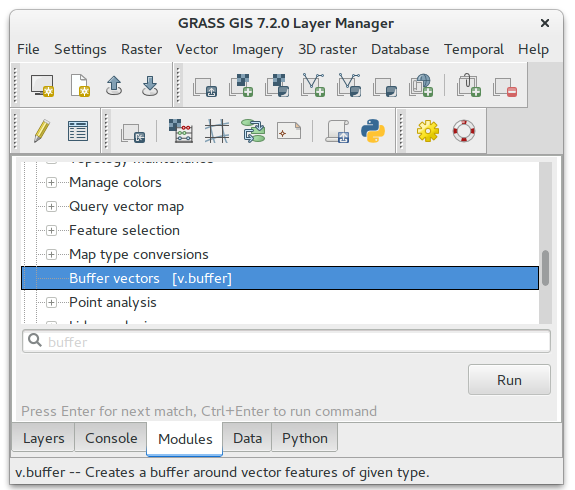Open the raster map calculator

click(x=181, y=131)
